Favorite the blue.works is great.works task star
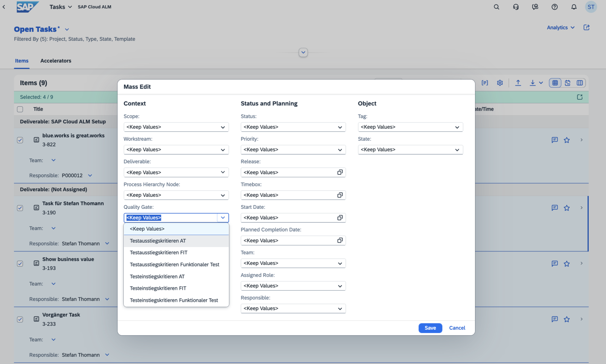The width and height of the screenshot is (606, 364). (567, 140)
